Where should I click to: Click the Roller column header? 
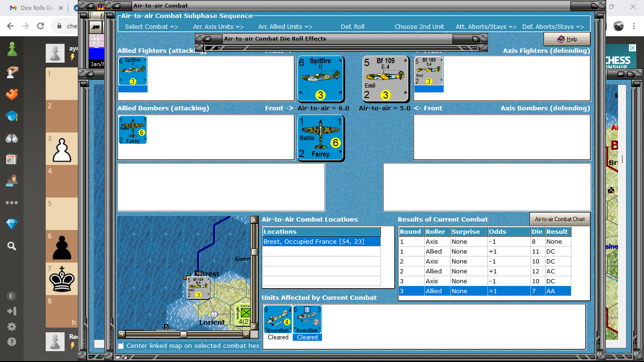pos(437,231)
